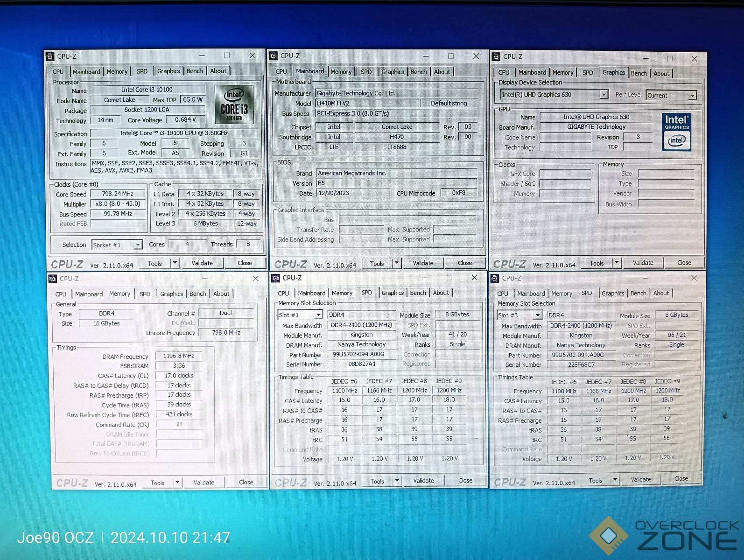Image resolution: width=744 pixels, height=560 pixels.
Task: Expand Tools arrow in the UHD Graphics 630 window
Action: [617, 263]
